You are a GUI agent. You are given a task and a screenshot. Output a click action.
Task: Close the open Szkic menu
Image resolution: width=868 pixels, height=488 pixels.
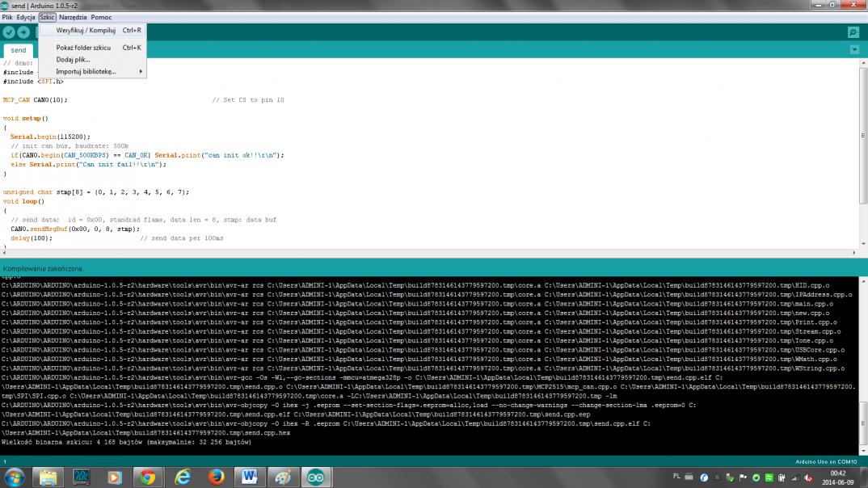click(x=47, y=17)
